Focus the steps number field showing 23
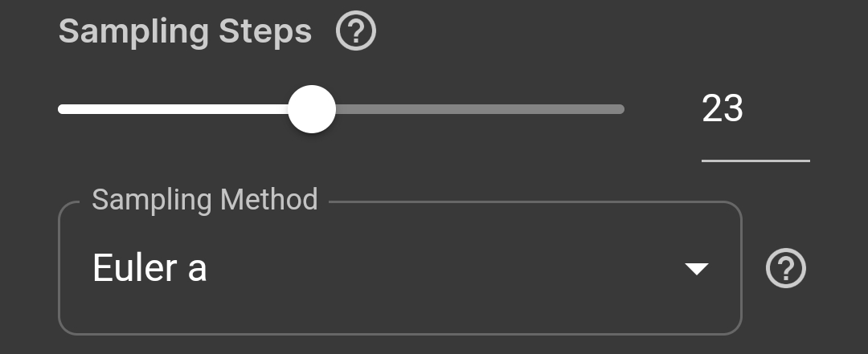 tap(723, 109)
